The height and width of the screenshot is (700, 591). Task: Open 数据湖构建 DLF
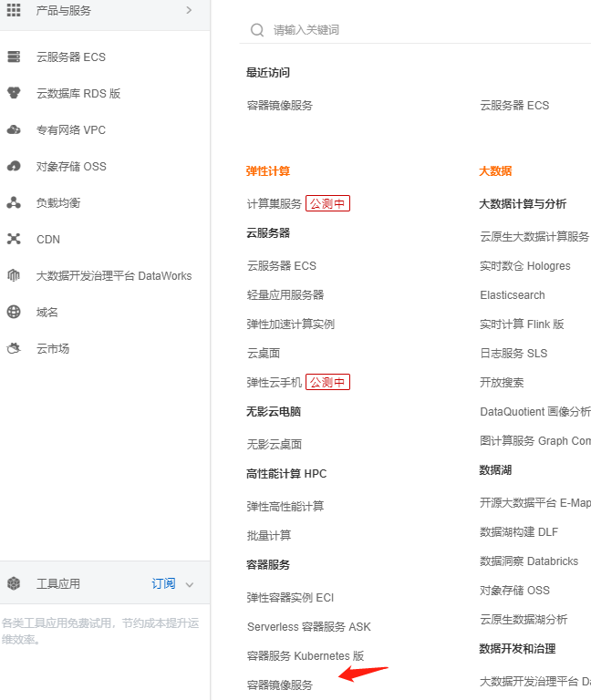[x=519, y=531]
